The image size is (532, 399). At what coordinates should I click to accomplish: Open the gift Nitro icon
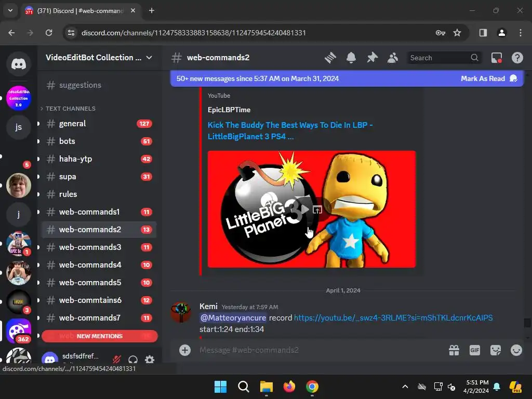454,350
